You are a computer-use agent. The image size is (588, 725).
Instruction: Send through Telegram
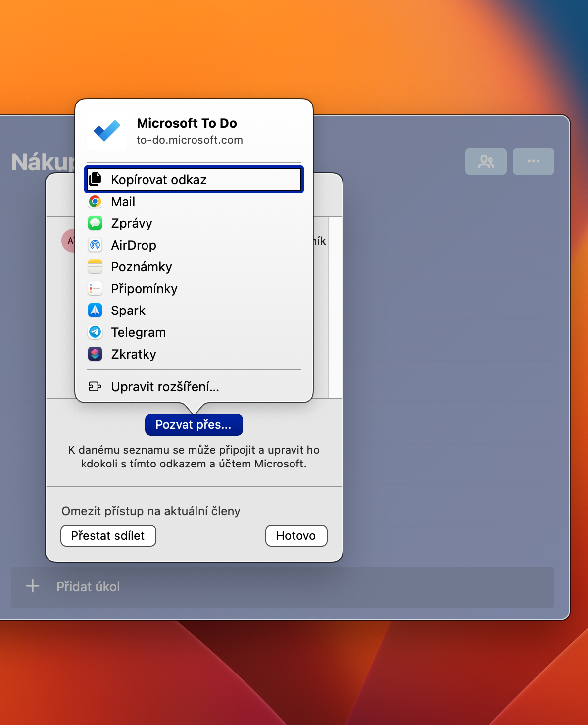[194, 332]
